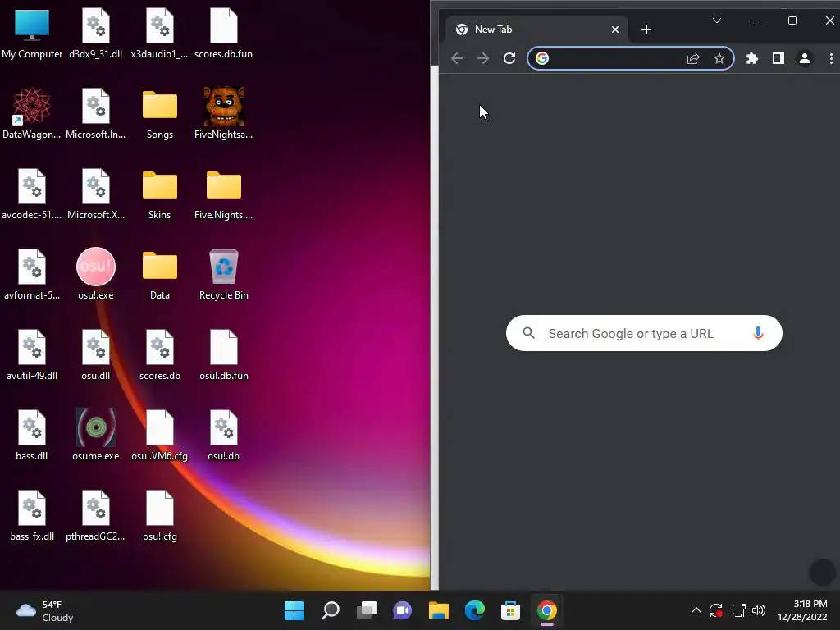The height and width of the screenshot is (630, 840).
Task: Select the d3dx9_31.dll file
Action: tap(96, 33)
